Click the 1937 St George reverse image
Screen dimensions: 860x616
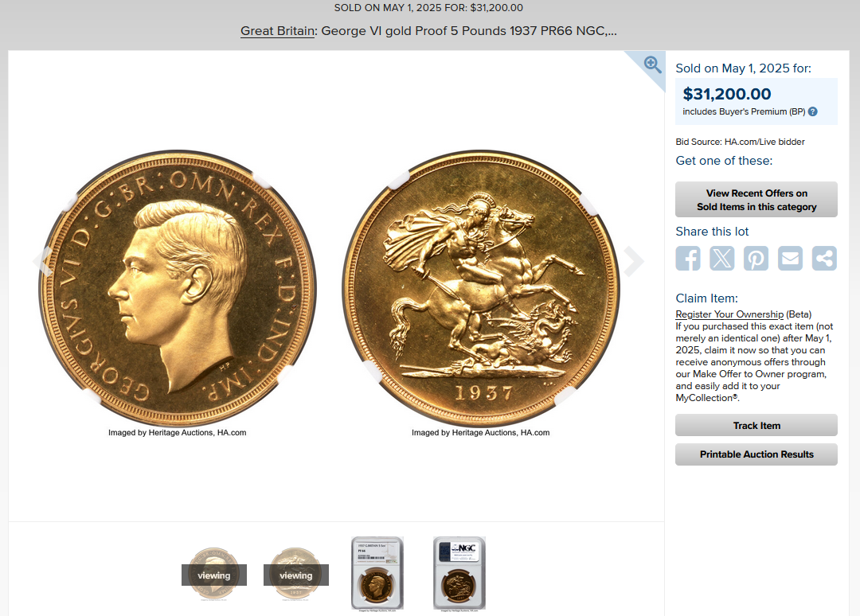pyautogui.click(x=481, y=288)
